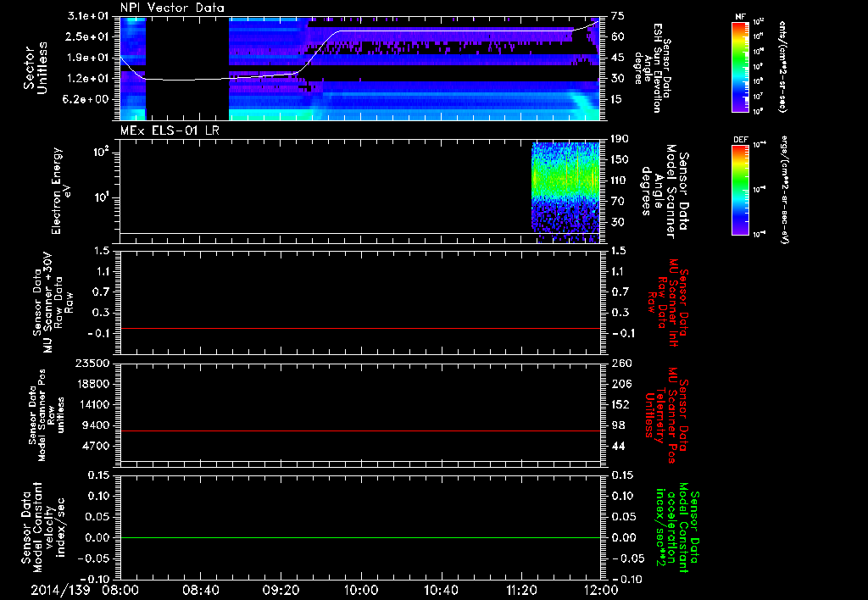Click the '260' telemetry tick value
The height and width of the screenshot is (600, 868).
click(x=622, y=363)
